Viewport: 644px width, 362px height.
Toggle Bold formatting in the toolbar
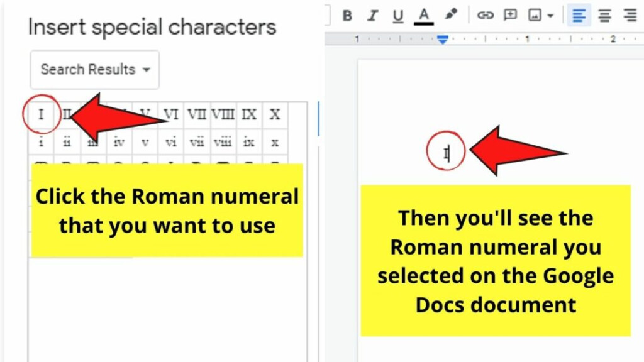pyautogui.click(x=347, y=16)
